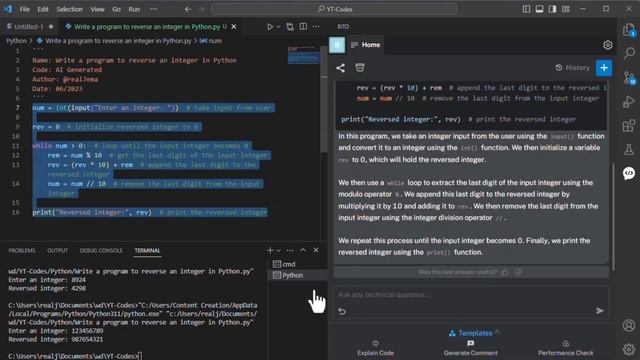This screenshot has height=360, width=640.
Task: Open the Search view in activity bar
Action: coord(629,53)
